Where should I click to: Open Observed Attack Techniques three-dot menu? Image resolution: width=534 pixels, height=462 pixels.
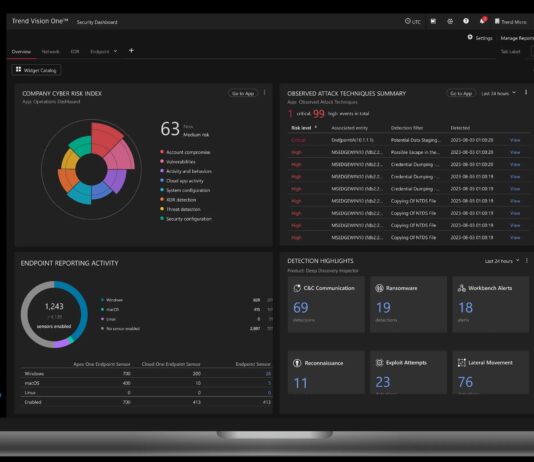[526, 92]
